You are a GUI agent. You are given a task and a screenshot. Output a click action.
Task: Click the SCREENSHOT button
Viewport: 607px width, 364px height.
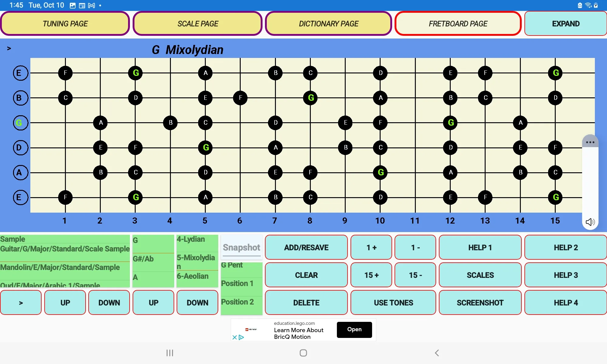(480, 303)
